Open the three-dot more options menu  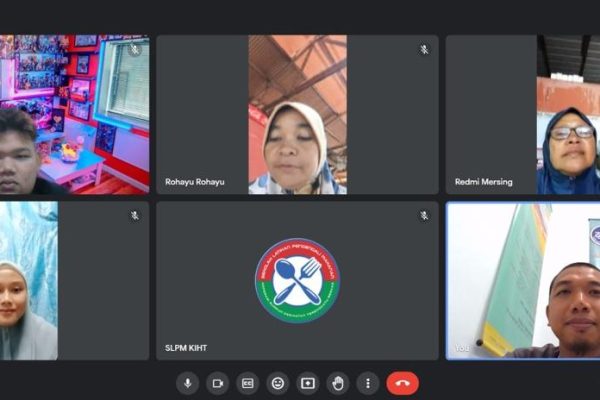tap(368, 383)
